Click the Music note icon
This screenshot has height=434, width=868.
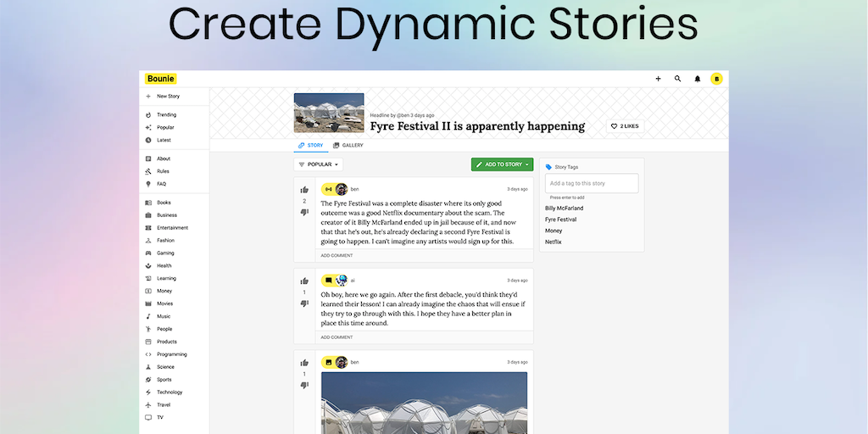click(147, 316)
